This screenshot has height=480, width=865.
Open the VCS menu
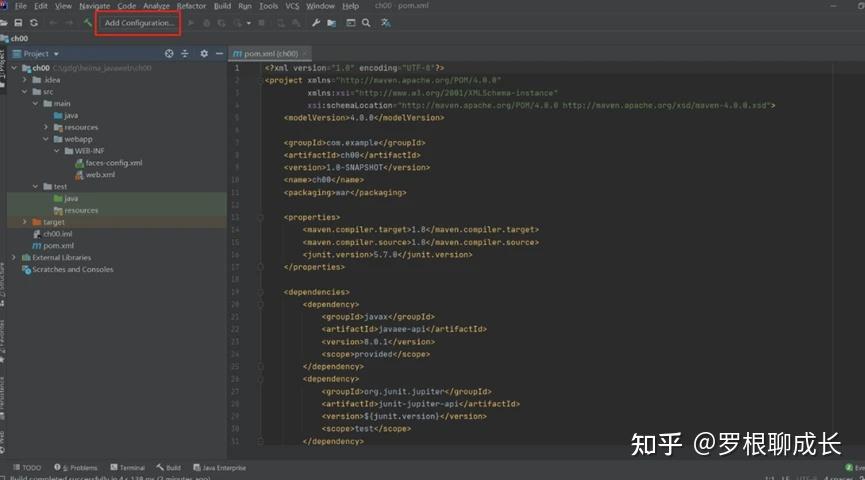point(292,6)
